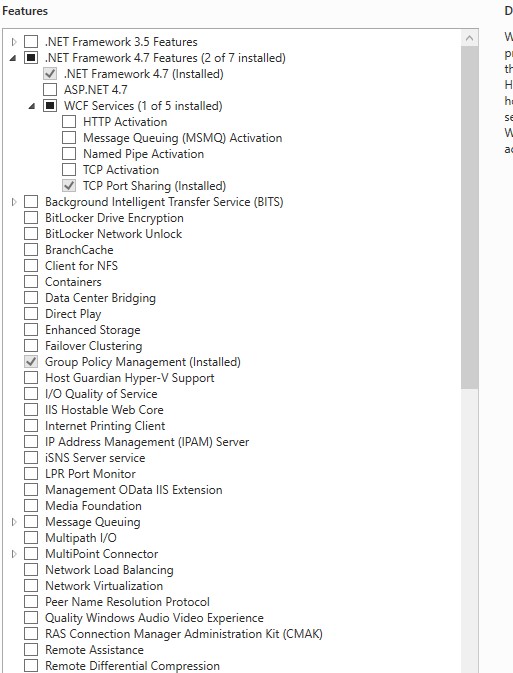Collapse WCF Services node
The height and width of the screenshot is (673, 513).
32,106
